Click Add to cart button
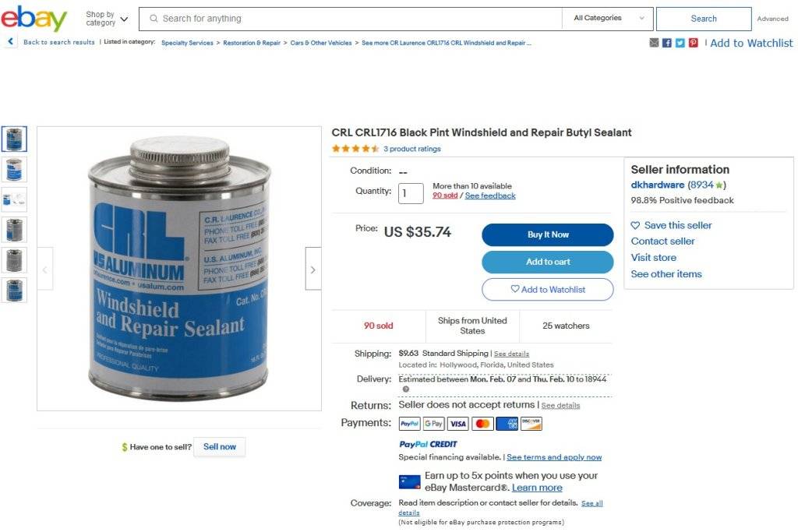 tap(548, 262)
